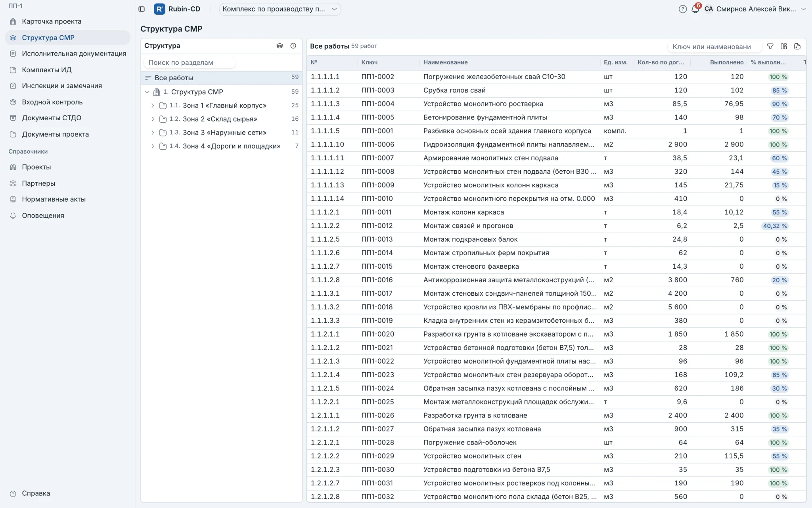Select Все работы row in structure
The height and width of the screenshot is (508, 812).
click(x=221, y=78)
